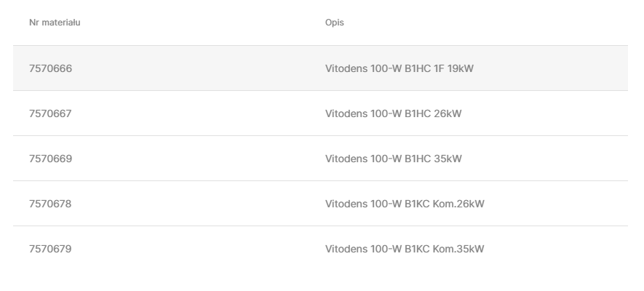Select Vitodens 100-W B1HC 1F 19kW description
The width and height of the screenshot is (644, 291).
[399, 69]
